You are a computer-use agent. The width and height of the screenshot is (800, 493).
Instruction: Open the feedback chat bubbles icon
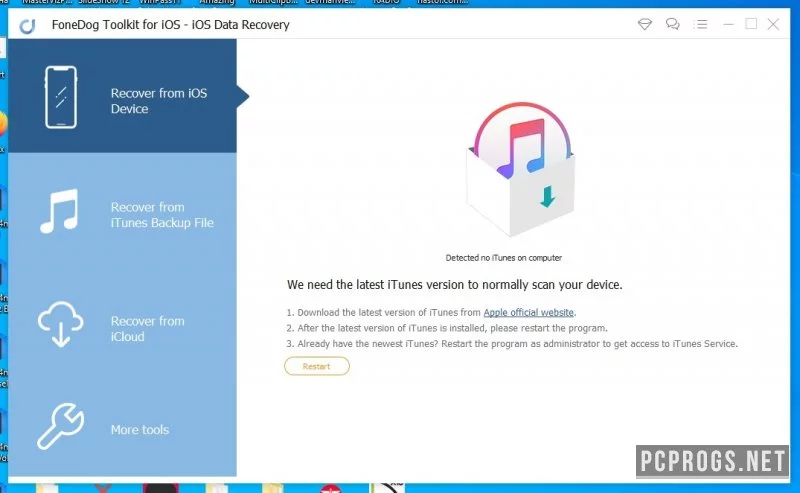coord(672,24)
